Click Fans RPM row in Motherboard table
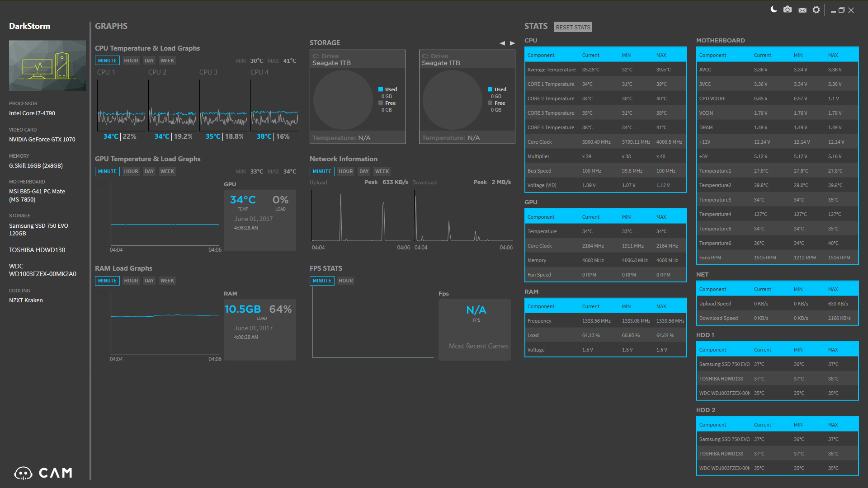This screenshot has width=868, height=488. (777, 258)
